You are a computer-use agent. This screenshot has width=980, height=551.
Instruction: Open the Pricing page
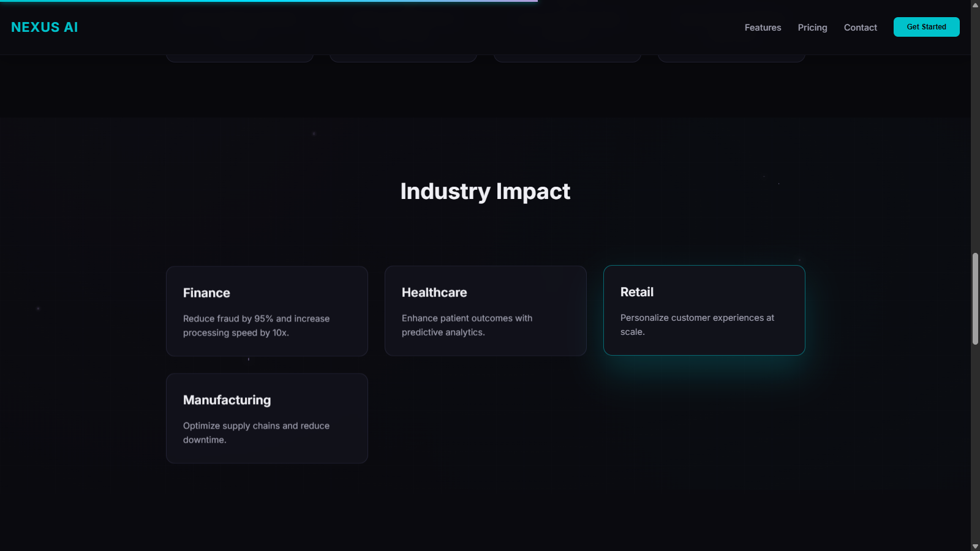pyautogui.click(x=812, y=28)
